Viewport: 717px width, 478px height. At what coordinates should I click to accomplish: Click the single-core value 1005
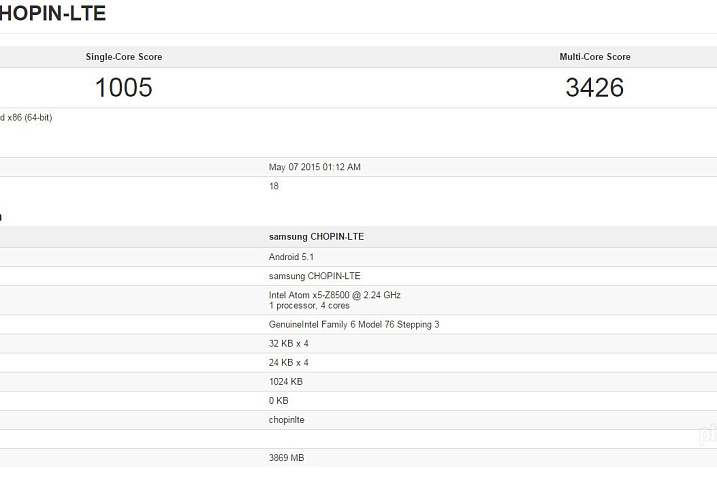pos(123,87)
